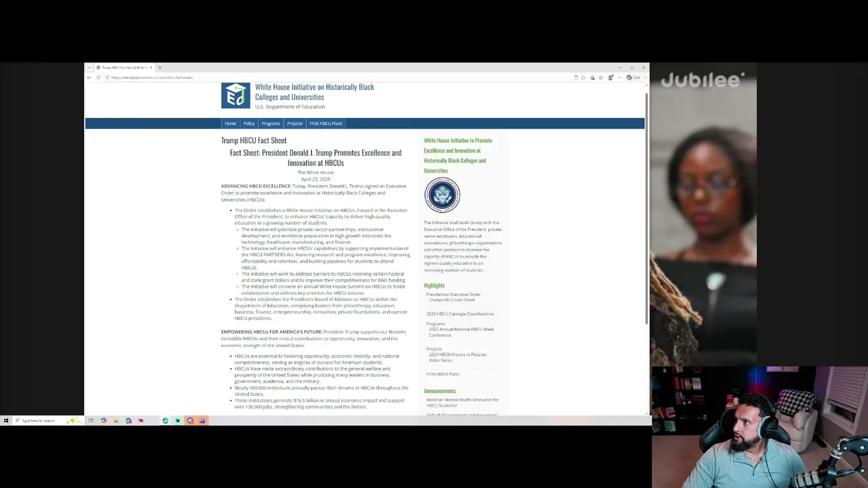Open a new browser tab with plus
The height and width of the screenshot is (488, 868).
pos(159,67)
